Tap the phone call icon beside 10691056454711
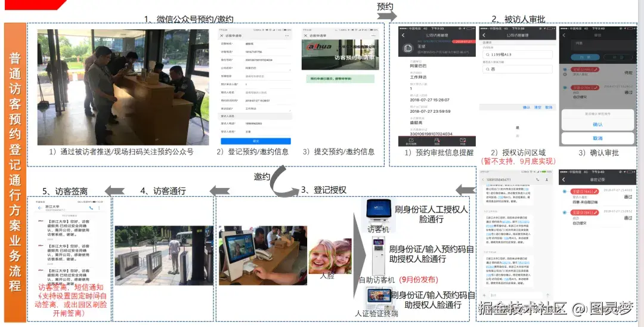 click(x=538, y=180)
